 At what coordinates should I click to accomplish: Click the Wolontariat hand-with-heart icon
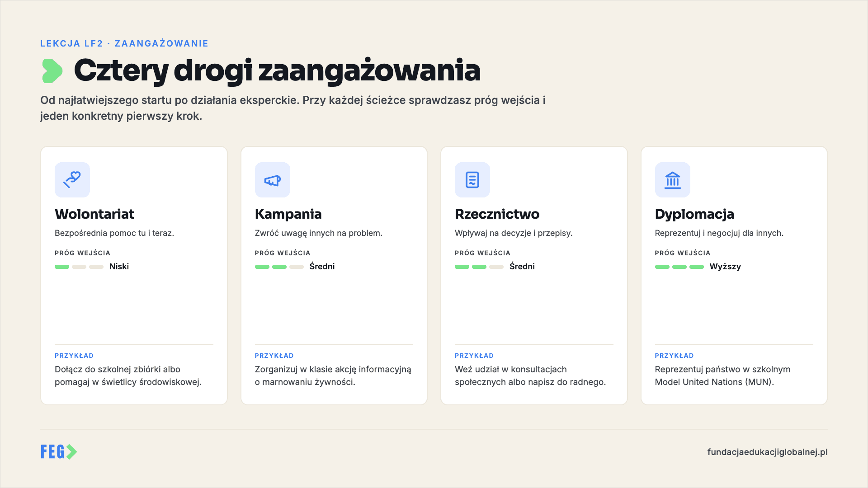click(72, 180)
